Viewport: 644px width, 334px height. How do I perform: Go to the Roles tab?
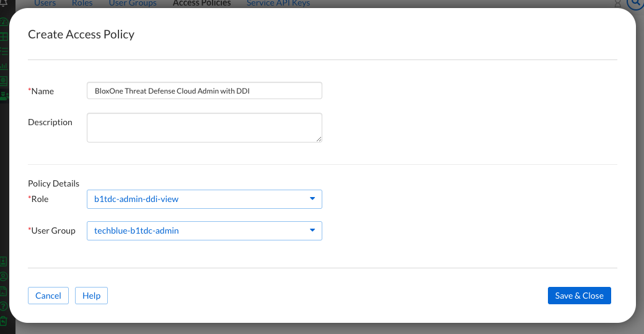tap(82, 4)
